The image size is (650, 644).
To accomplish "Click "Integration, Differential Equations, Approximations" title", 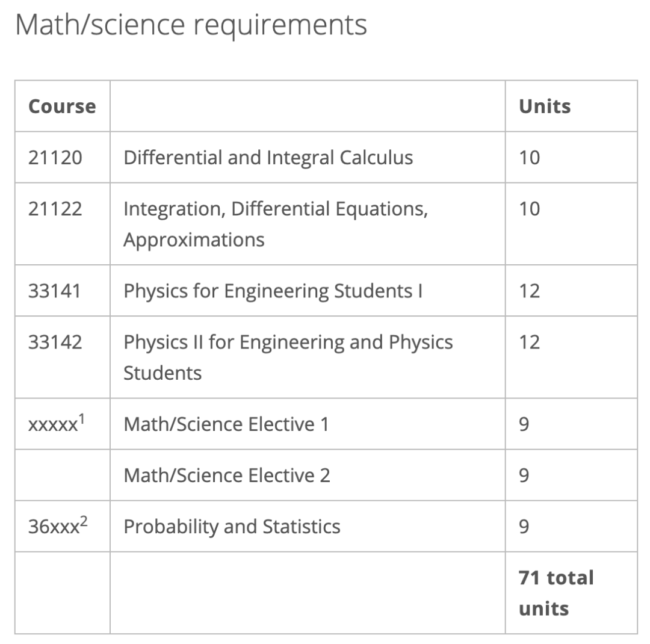I will (276, 224).
